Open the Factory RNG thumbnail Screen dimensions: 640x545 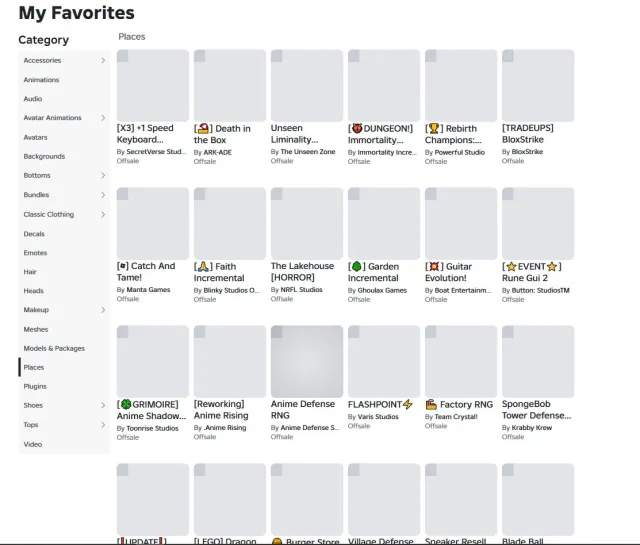pyautogui.click(x=461, y=361)
